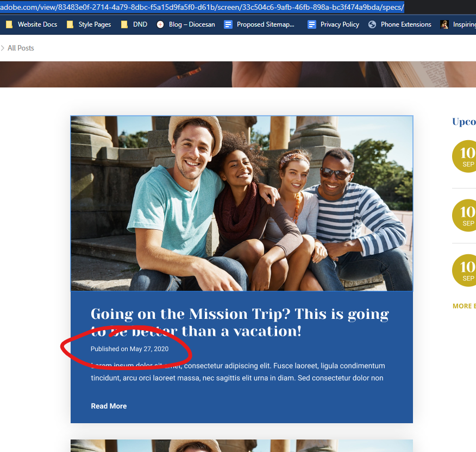Click the chevron before All Posts
This screenshot has height=452, width=476.
click(x=3, y=48)
